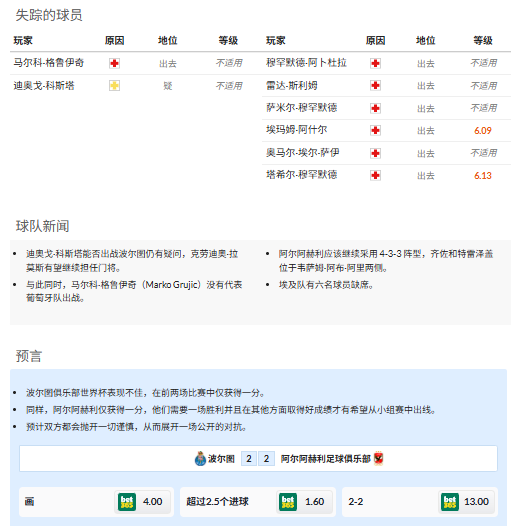Select the 2-2 correct score bet 13.00
This screenshot has width=511, height=526.
[420, 502]
